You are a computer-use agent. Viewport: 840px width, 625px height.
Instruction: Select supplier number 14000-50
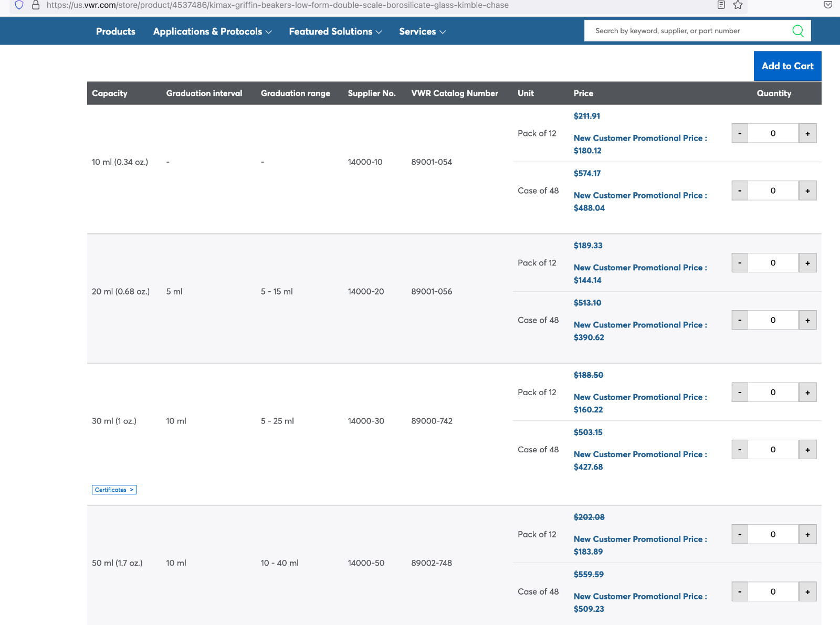(366, 563)
